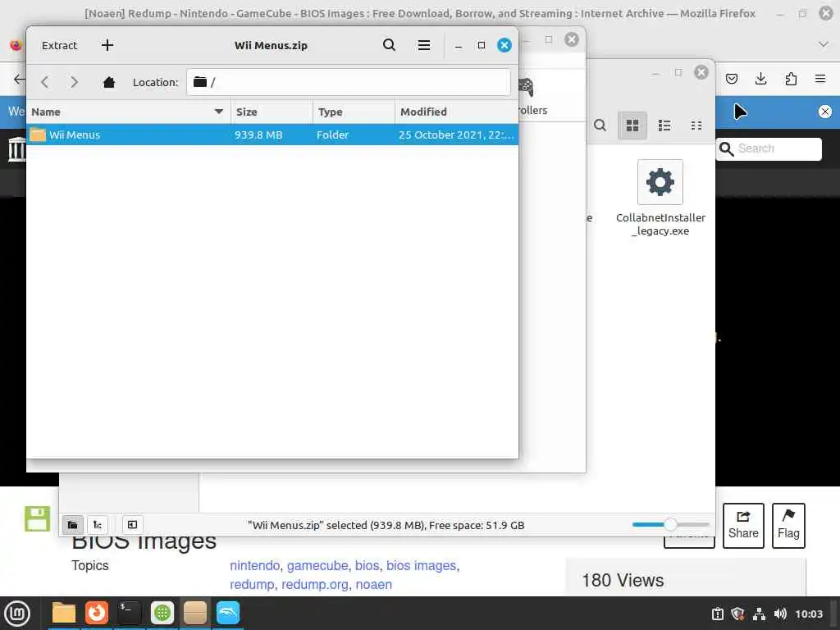
Task: Click the Share button on the archive page
Action: (743, 526)
